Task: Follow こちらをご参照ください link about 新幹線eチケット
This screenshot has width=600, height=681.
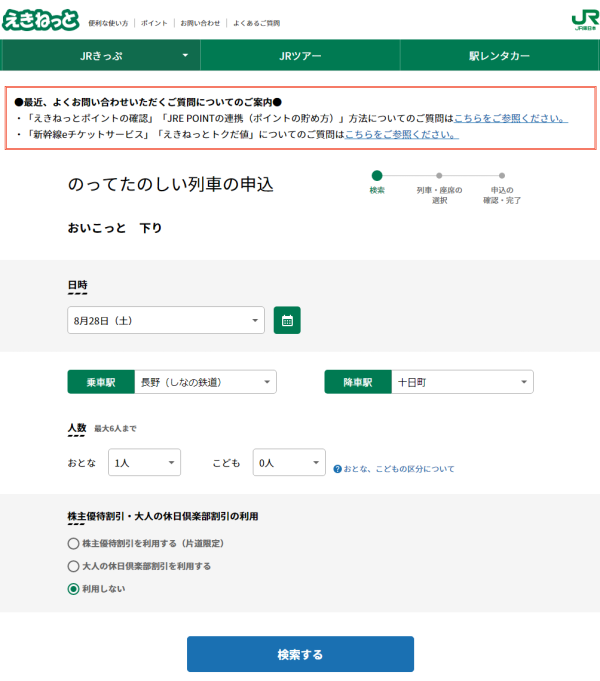Action: coord(402,134)
